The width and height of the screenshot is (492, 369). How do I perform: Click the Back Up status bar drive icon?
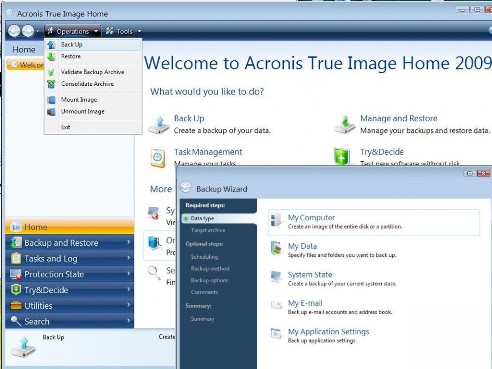tap(23, 347)
